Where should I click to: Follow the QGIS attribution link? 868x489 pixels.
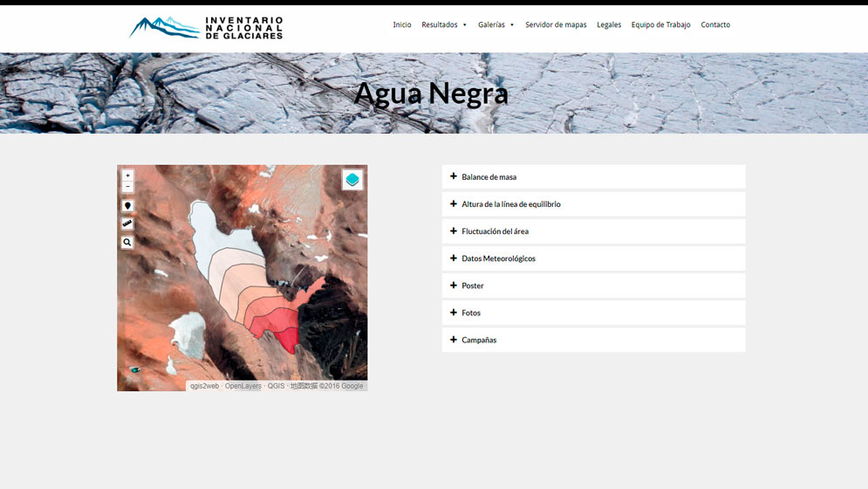coord(277,386)
